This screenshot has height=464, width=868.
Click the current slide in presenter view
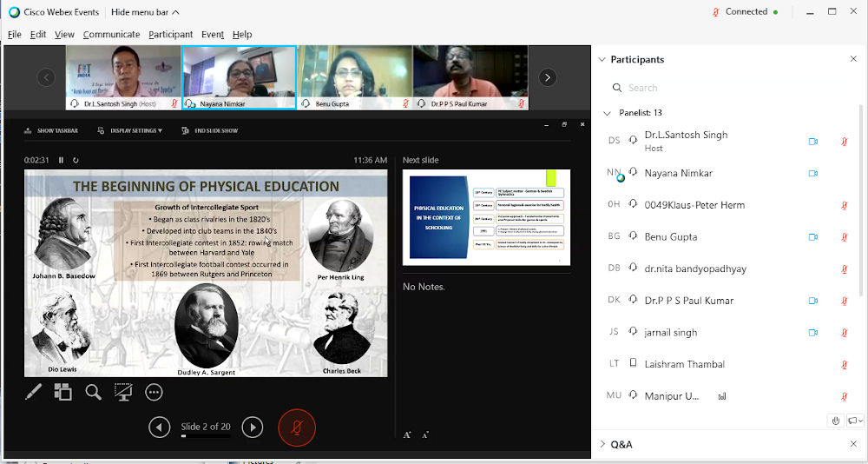pyautogui.click(x=206, y=273)
